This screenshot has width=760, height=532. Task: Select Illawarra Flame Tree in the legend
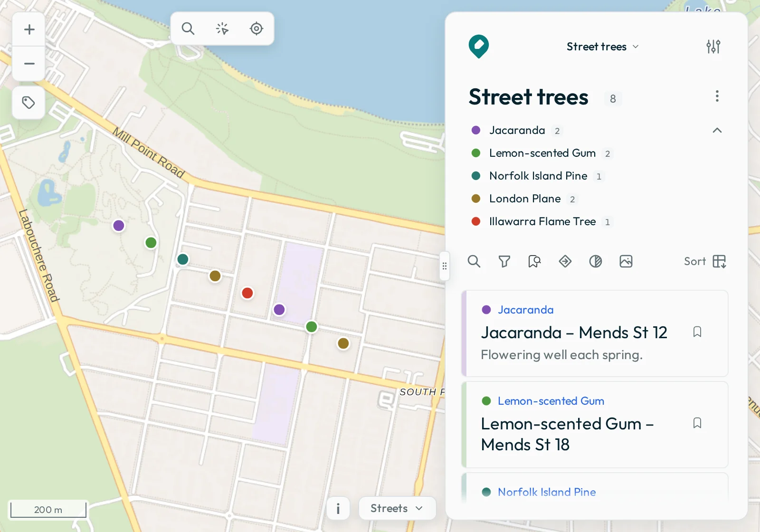pyautogui.click(x=542, y=221)
